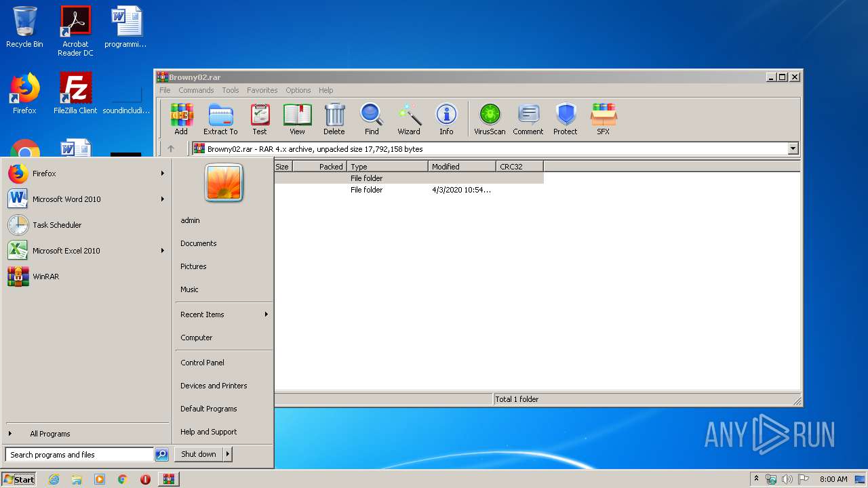Show hidden tray icons arrow
This screenshot has height=488, width=868.
[757, 479]
